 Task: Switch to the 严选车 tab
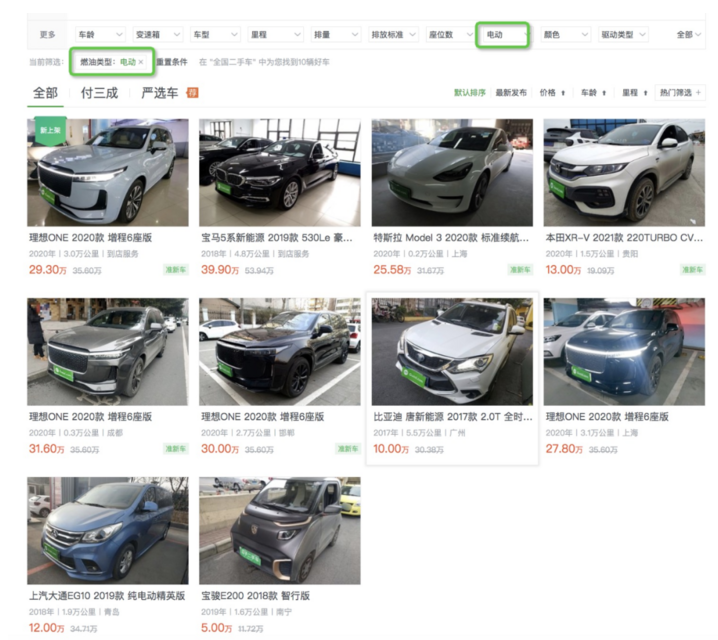click(x=159, y=93)
